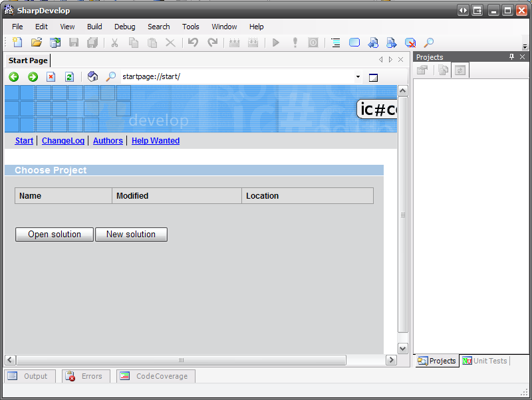Click the New File toolbar icon
The height and width of the screenshot is (400, 532).
pos(17,43)
